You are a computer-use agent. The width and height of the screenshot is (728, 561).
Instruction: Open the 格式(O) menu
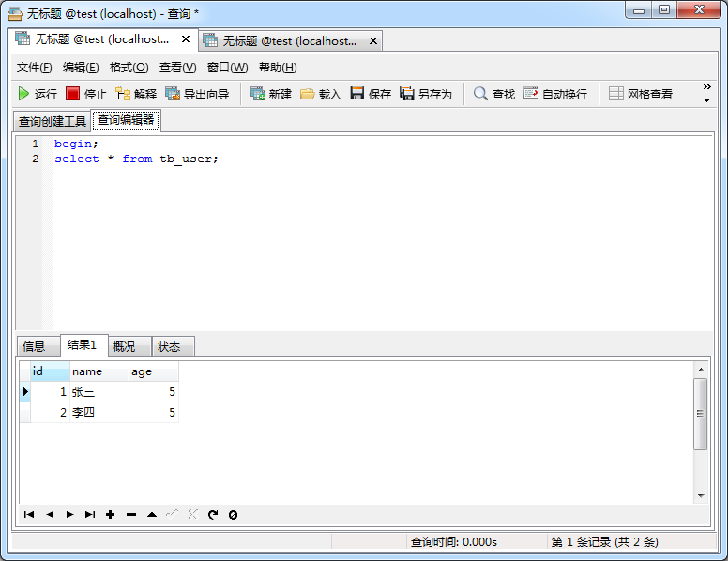tap(129, 68)
